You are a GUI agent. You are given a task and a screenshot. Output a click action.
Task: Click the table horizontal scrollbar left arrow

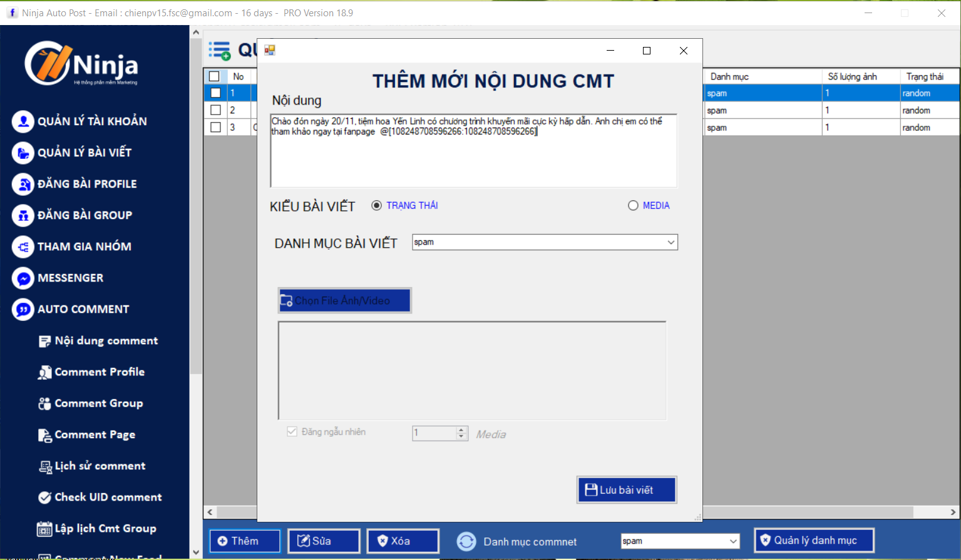(210, 512)
